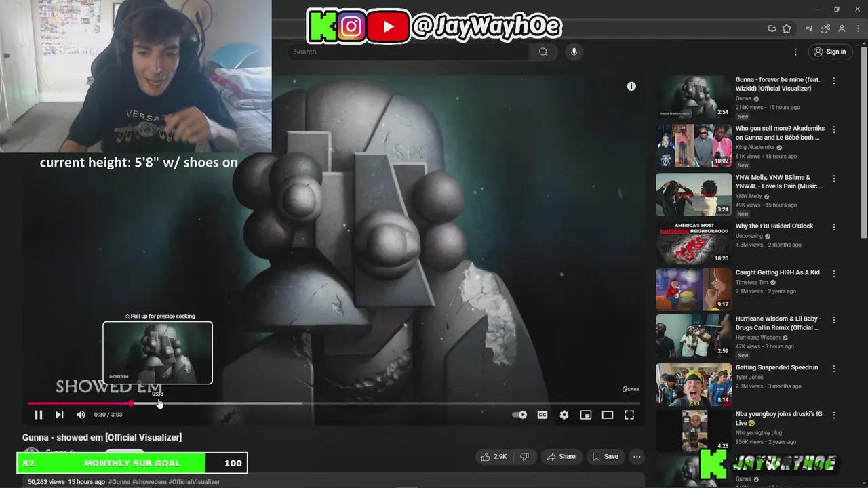Open the King Akademiks 18:02 thumbnail
The width and height of the screenshot is (868, 488).
coord(694,146)
